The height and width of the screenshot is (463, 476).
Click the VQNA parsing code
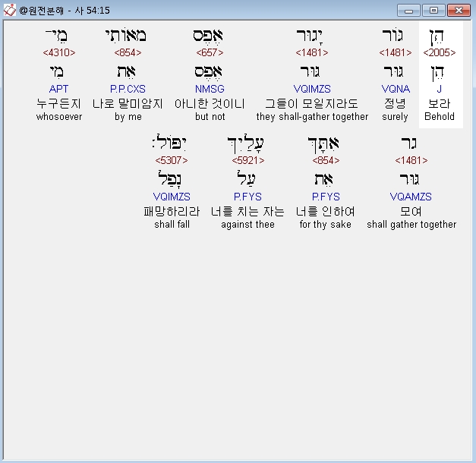coord(396,89)
